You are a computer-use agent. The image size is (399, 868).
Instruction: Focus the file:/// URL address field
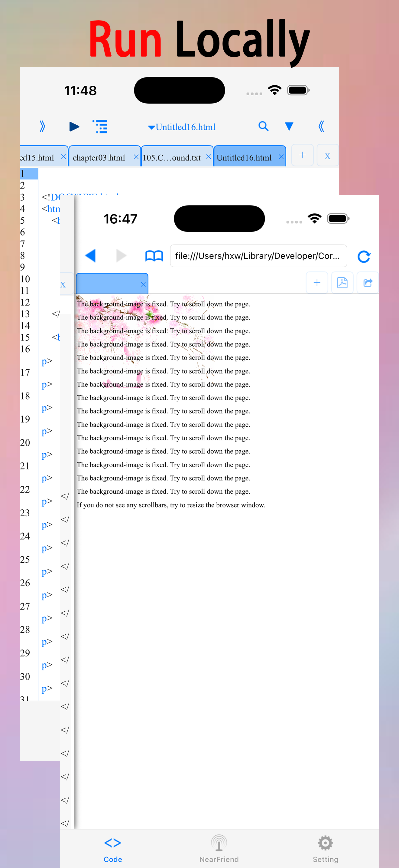[x=258, y=256]
